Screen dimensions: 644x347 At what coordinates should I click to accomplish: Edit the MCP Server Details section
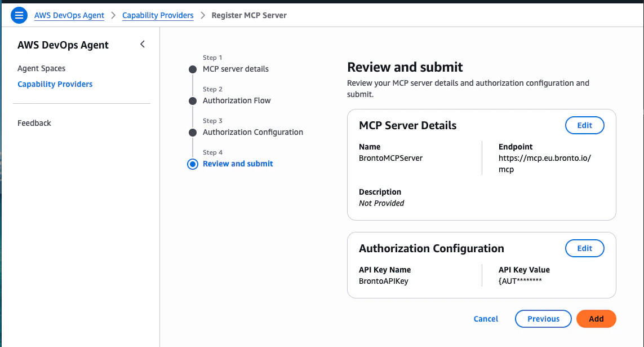pos(584,125)
